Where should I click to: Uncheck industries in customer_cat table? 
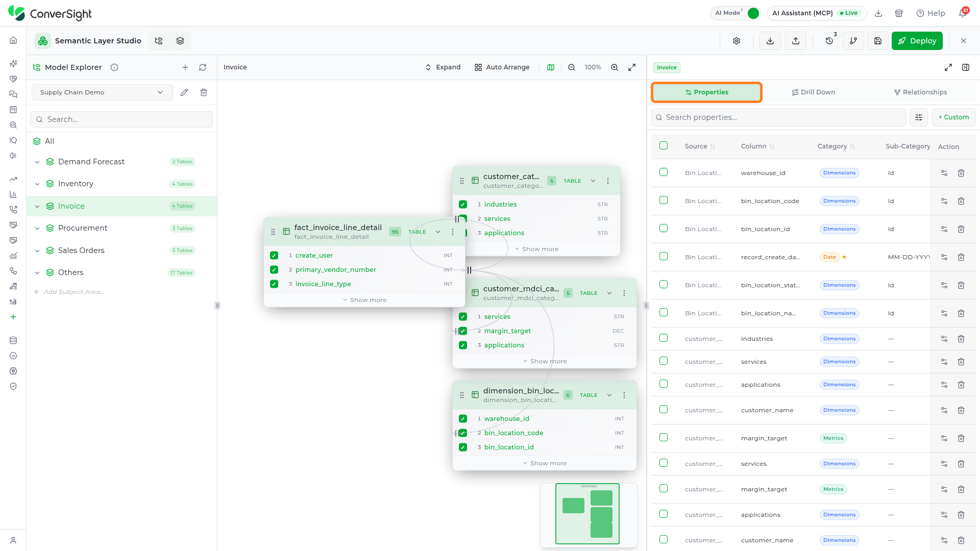coord(463,205)
